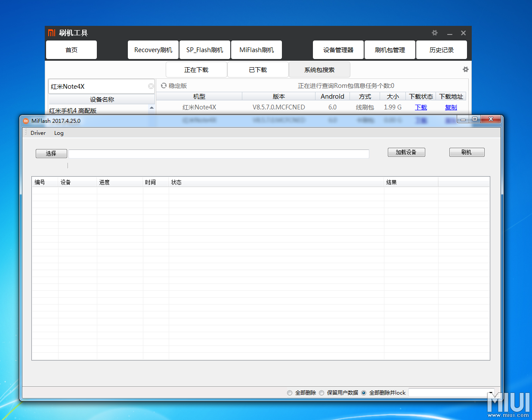
Task: Click the 下载 link for 红米Note4X ROM
Action: (x=421, y=107)
